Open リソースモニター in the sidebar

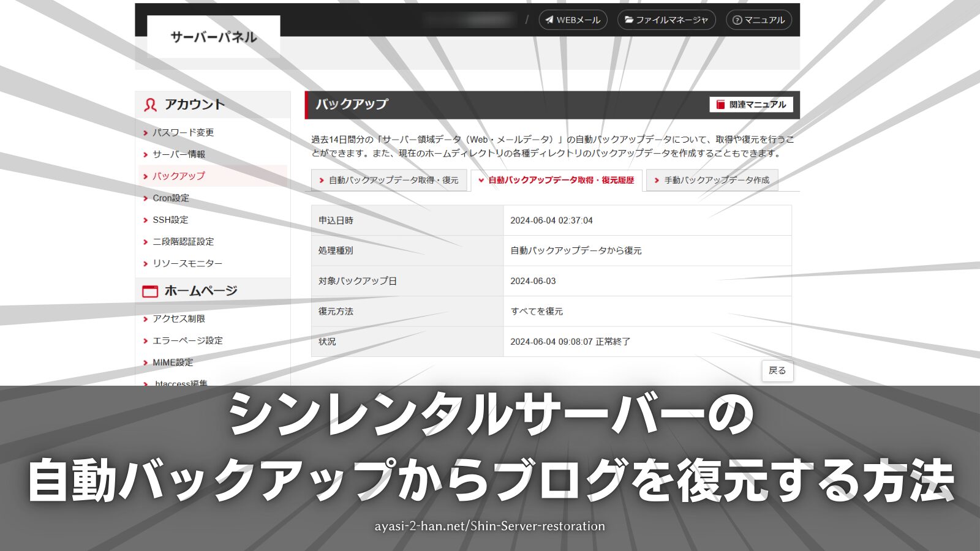coord(187,263)
